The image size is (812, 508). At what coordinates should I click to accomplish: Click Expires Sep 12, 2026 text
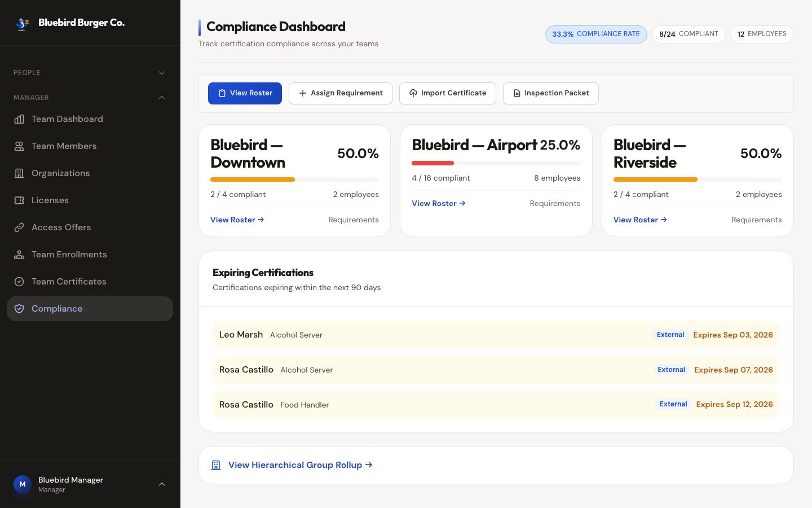(735, 405)
